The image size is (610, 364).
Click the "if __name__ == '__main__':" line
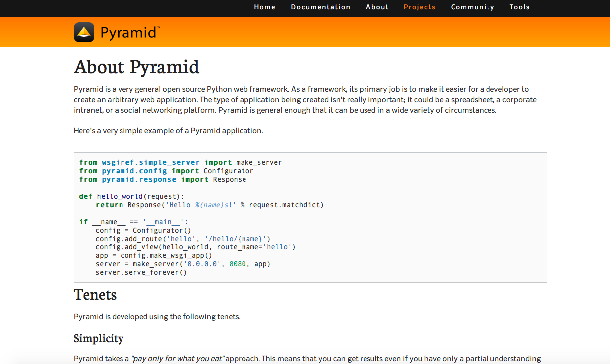133,222
